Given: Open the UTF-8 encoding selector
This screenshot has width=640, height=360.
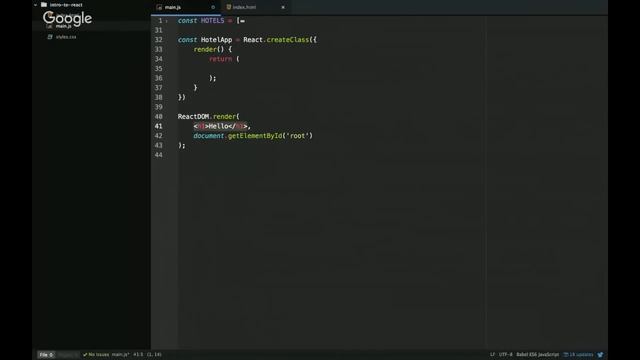Looking at the screenshot, I should pyautogui.click(x=505, y=355).
